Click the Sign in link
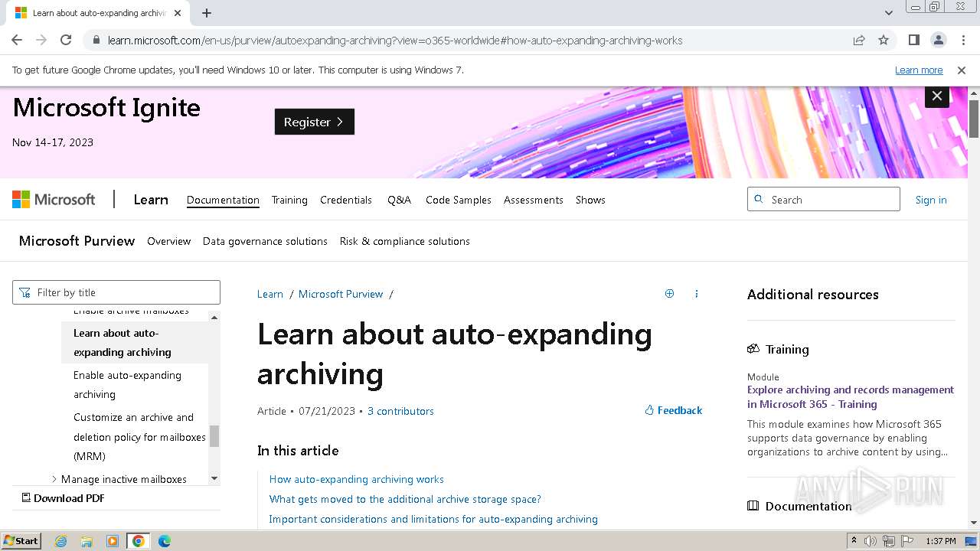 pos(931,200)
